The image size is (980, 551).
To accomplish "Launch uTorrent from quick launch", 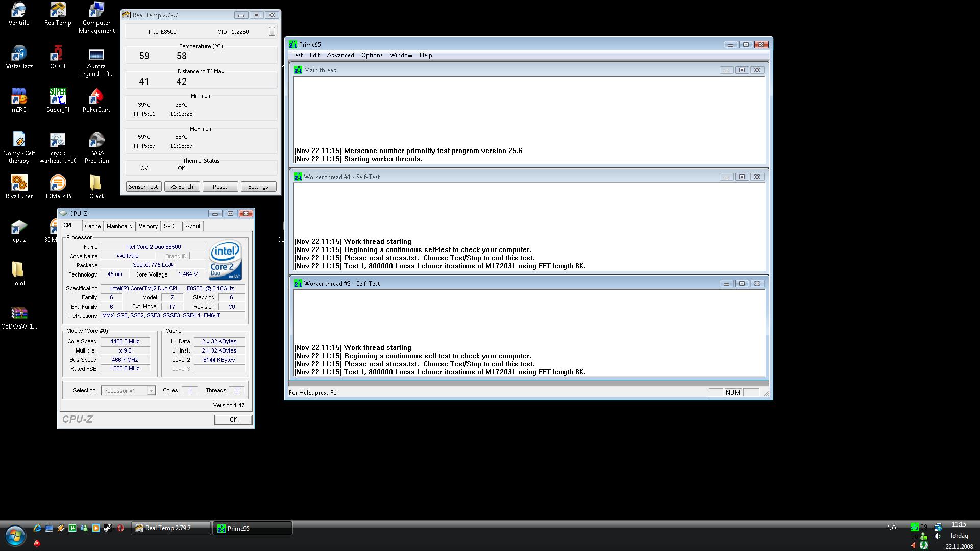I will tap(72, 529).
